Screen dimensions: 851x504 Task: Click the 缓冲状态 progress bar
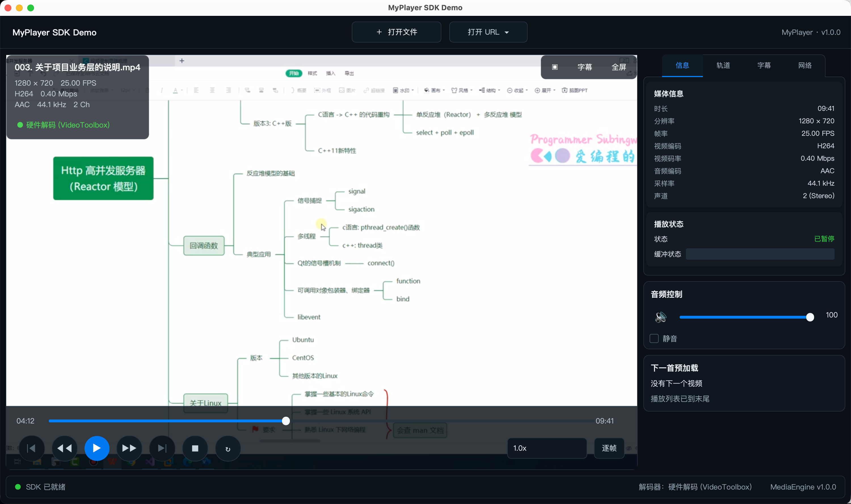coord(760,254)
